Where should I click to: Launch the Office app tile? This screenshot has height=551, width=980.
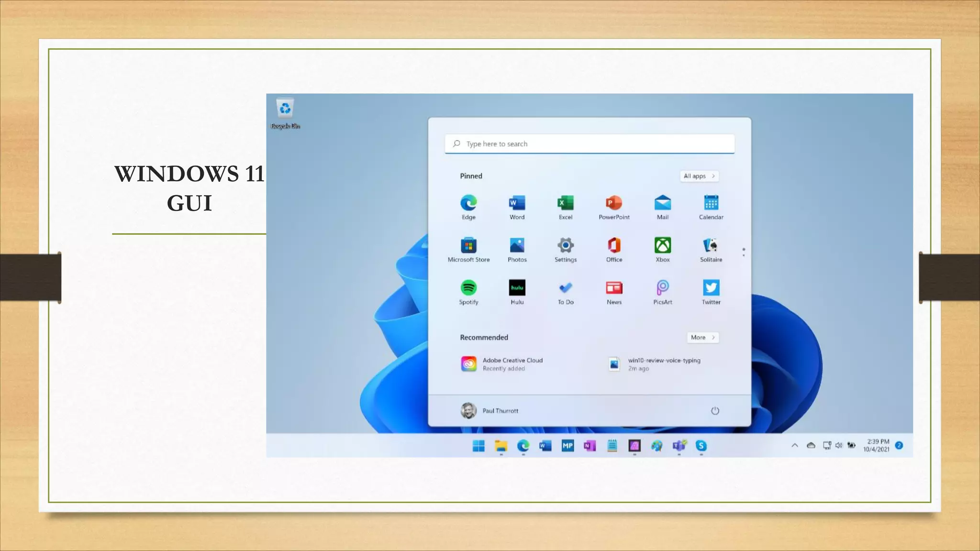click(614, 250)
